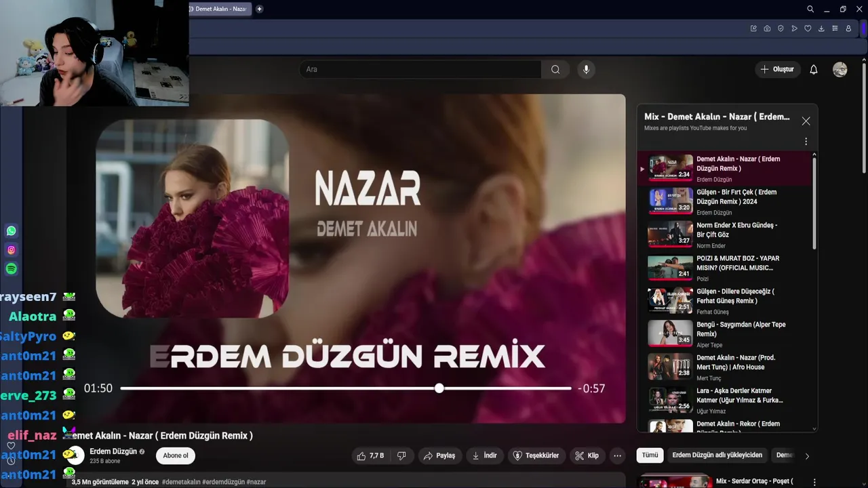Like the video showing 7,7 B

[370, 455]
